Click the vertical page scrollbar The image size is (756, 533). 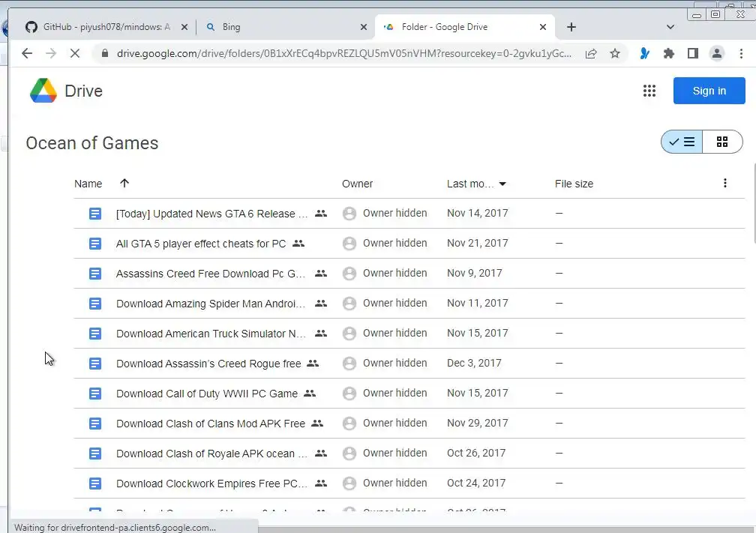(754, 203)
